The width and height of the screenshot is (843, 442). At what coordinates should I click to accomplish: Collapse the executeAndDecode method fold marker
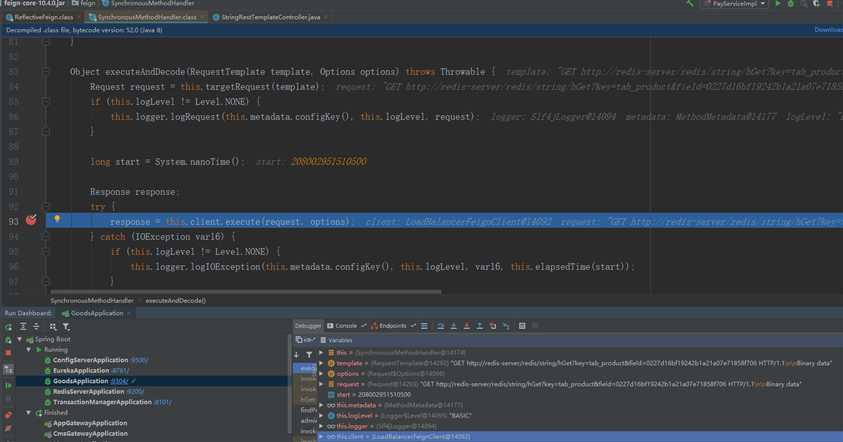46,72
